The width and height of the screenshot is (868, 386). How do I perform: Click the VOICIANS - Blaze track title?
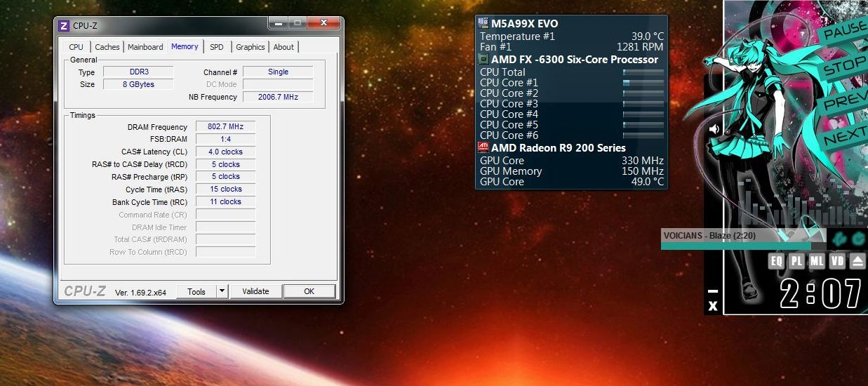pyautogui.click(x=709, y=236)
